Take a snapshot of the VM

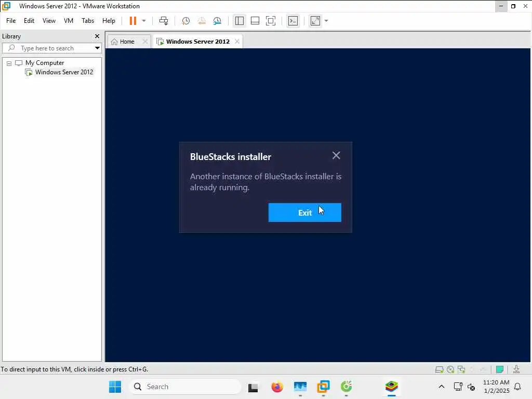(185, 21)
